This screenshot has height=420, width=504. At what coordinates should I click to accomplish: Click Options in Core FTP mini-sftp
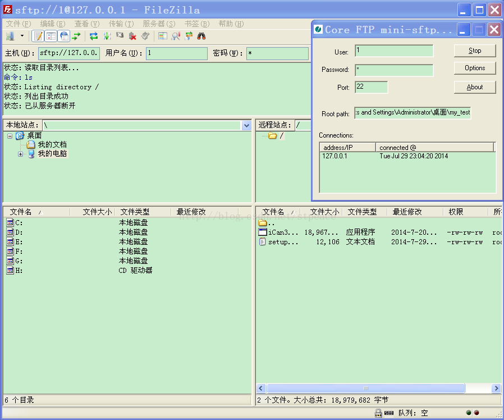click(475, 68)
